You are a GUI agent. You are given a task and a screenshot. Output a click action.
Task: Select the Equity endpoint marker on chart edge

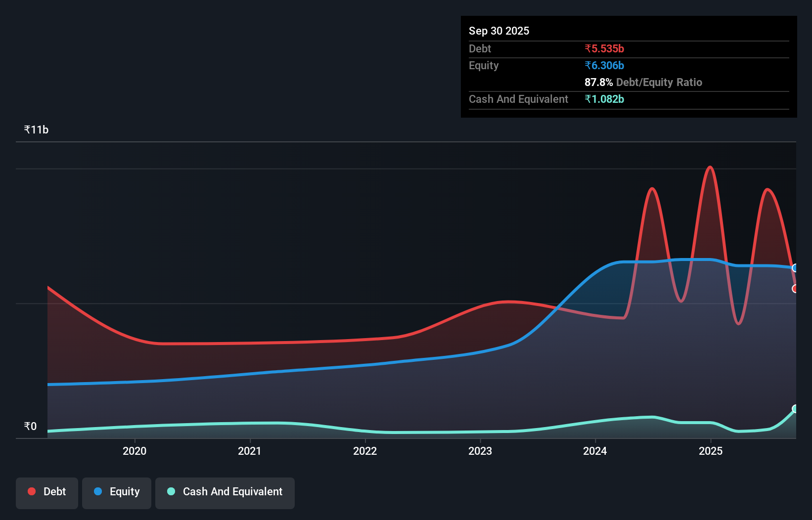click(x=794, y=268)
